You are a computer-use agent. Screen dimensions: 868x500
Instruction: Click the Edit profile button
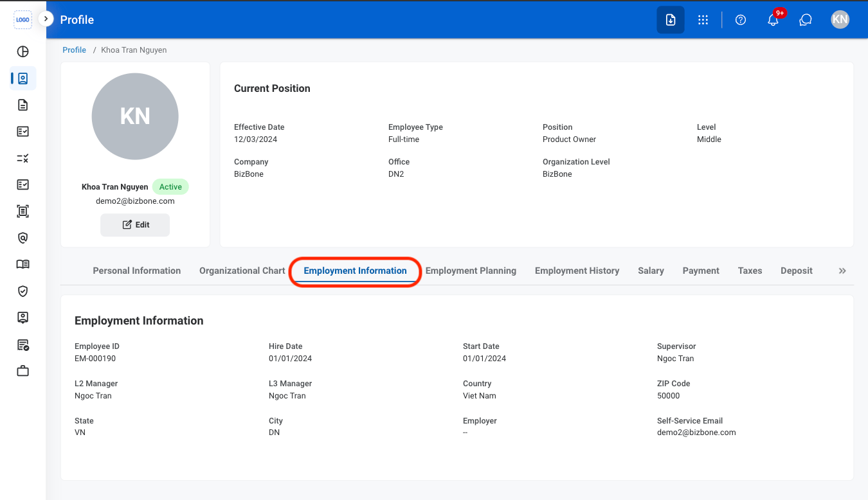pos(135,225)
